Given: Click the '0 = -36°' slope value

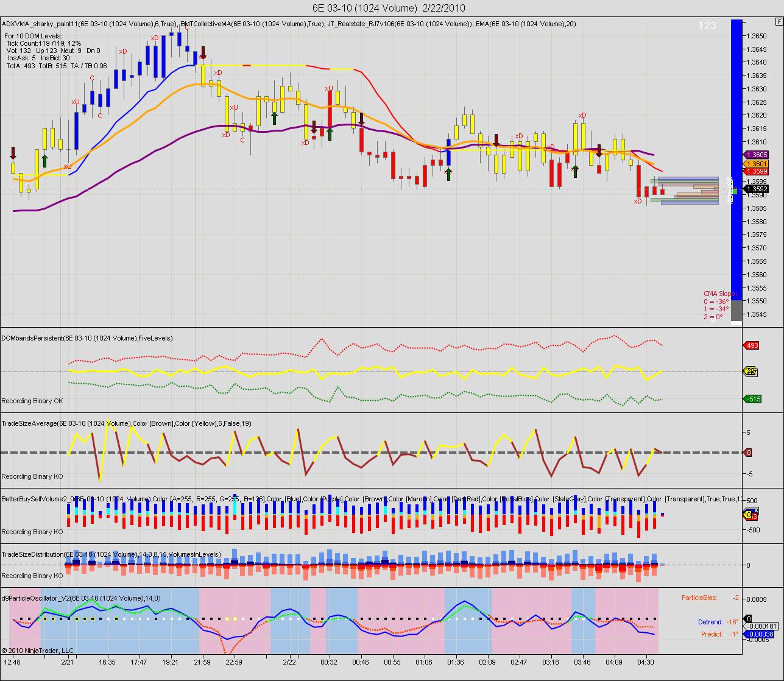Looking at the screenshot, I should (x=716, y=302).
